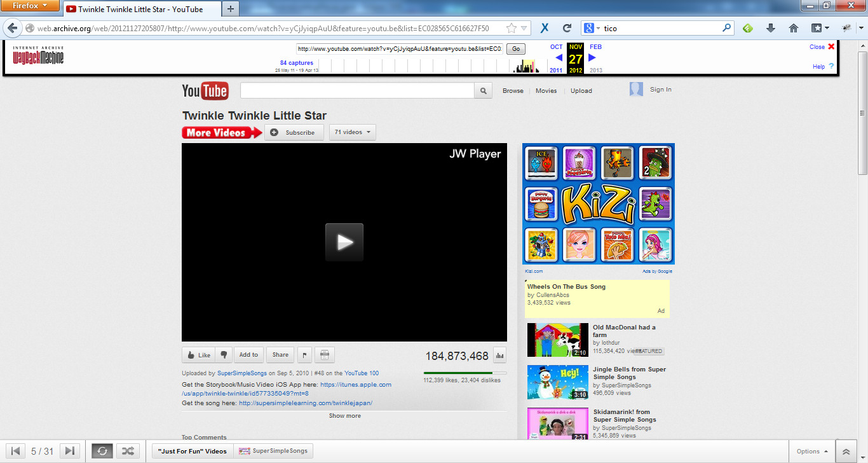Open Add to menu
Image resolution: width=868 pixels, height=463 pixels.
coord(248,355)
